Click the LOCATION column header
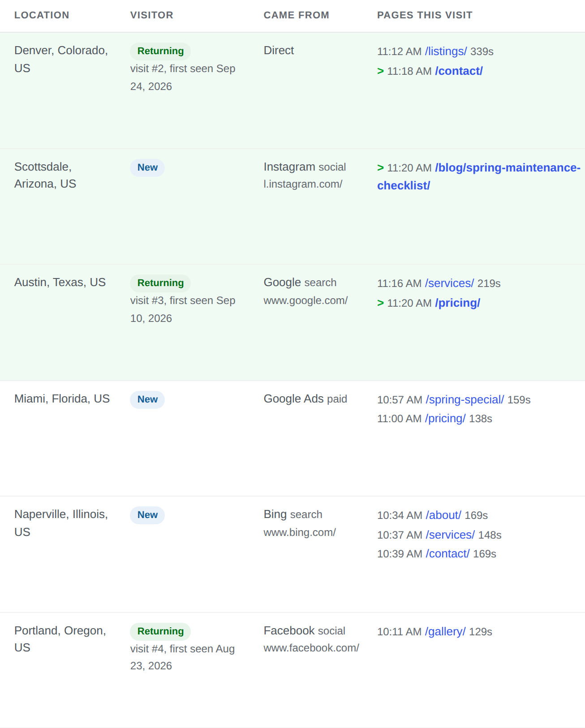Image resolution: width=585 pixels, height=728 pixels. (x=42, y=15)
